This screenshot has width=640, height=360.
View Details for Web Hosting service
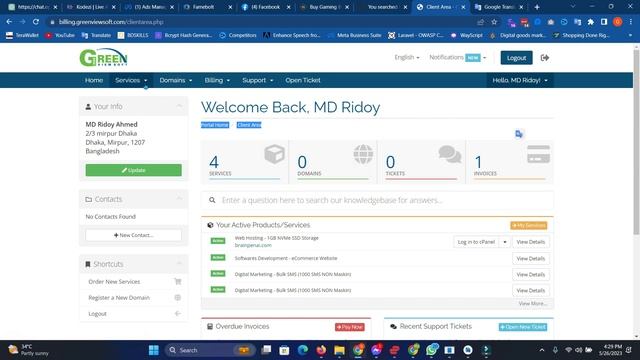click(x=531, y=242)
